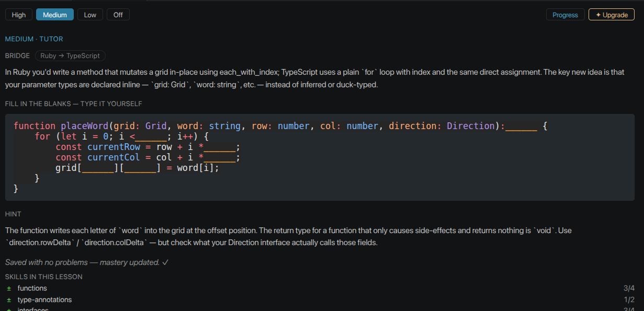
Task: Click the 3/4 score for functions
Action: point(629,289)
